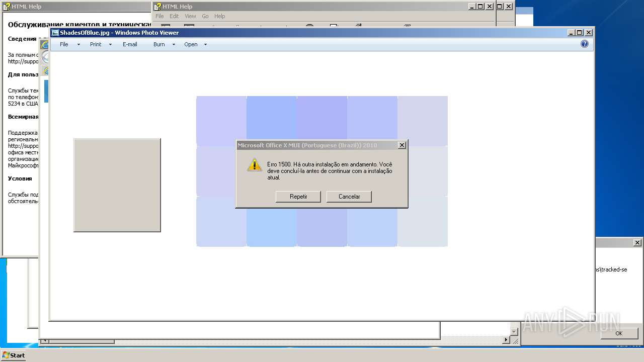644x362 pixels.
Task: Open the File menu in HTML Help window
Action: pyautogui.click(x=159, y=16)
